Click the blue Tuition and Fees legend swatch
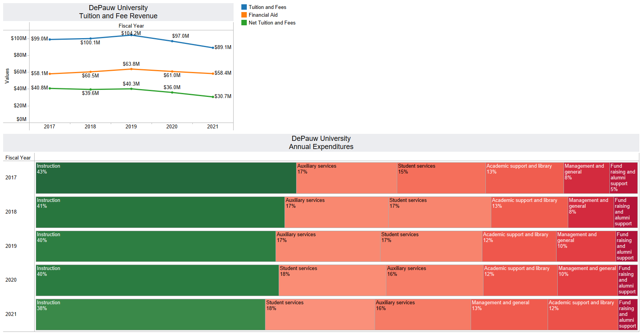 click(x=244, y=7)
